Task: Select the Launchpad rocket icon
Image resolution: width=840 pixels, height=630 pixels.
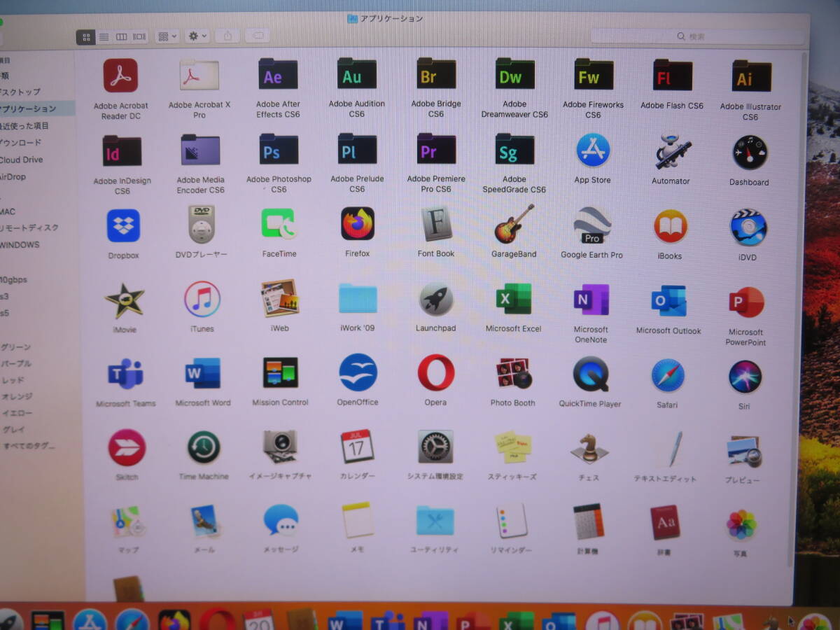Action: 436,299
